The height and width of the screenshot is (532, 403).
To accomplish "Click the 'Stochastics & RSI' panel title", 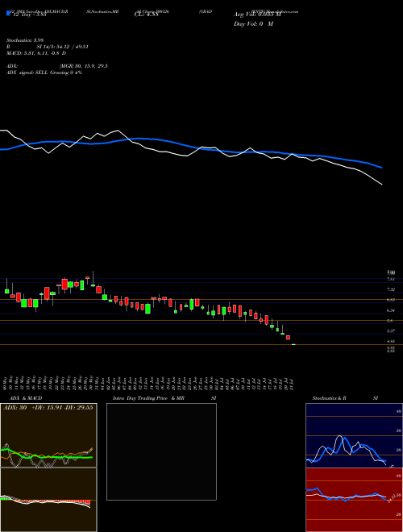I will [x=345, y=398].
